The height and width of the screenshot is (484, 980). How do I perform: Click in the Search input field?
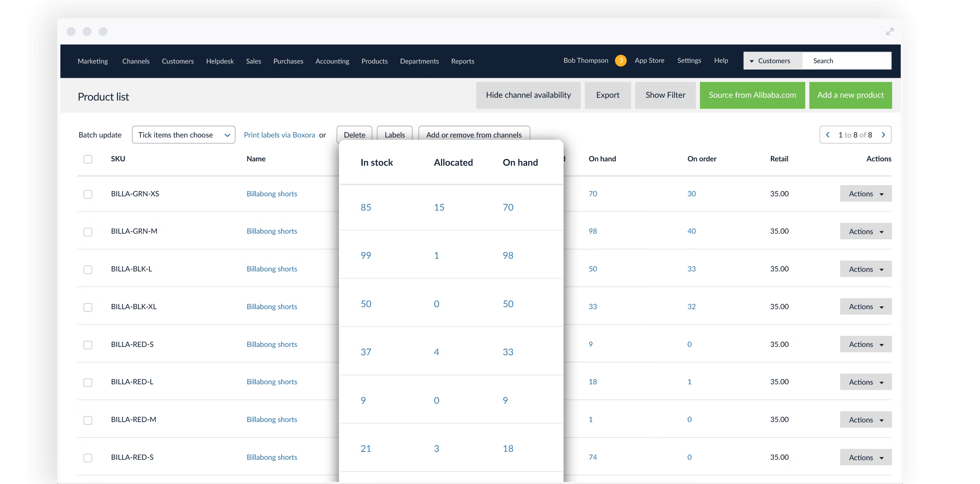(846, 61)
